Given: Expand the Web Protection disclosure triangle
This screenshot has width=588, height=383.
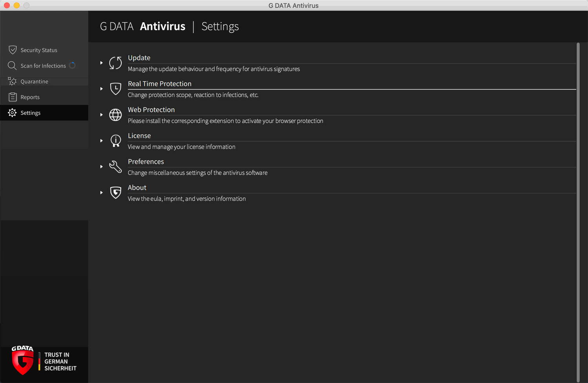Looking at the screenshot, I should (102, 115).
